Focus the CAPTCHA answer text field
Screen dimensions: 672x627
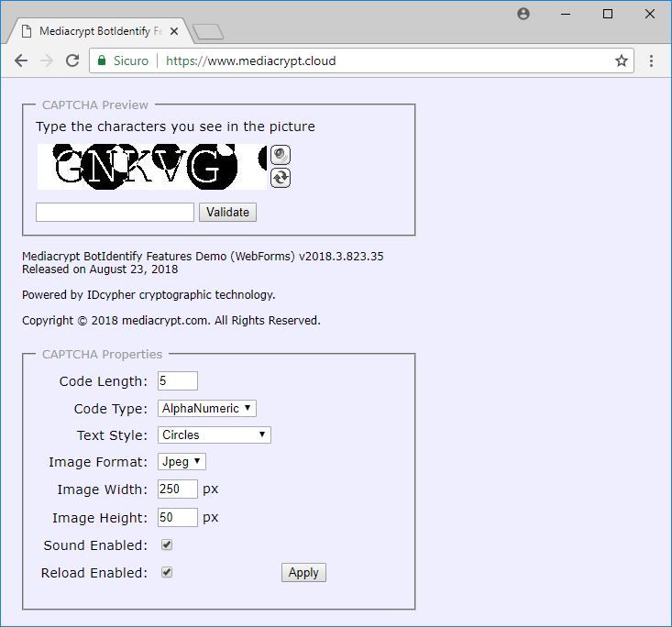tap(115, 212)
